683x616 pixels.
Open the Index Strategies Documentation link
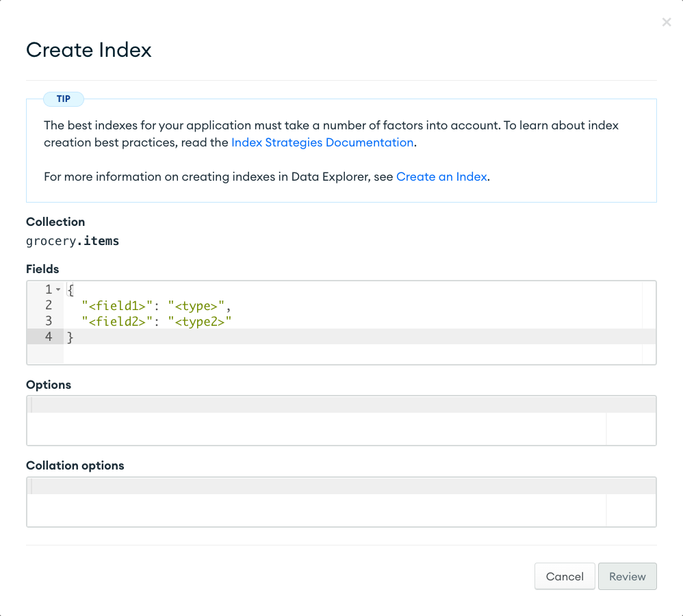[322, 142]
